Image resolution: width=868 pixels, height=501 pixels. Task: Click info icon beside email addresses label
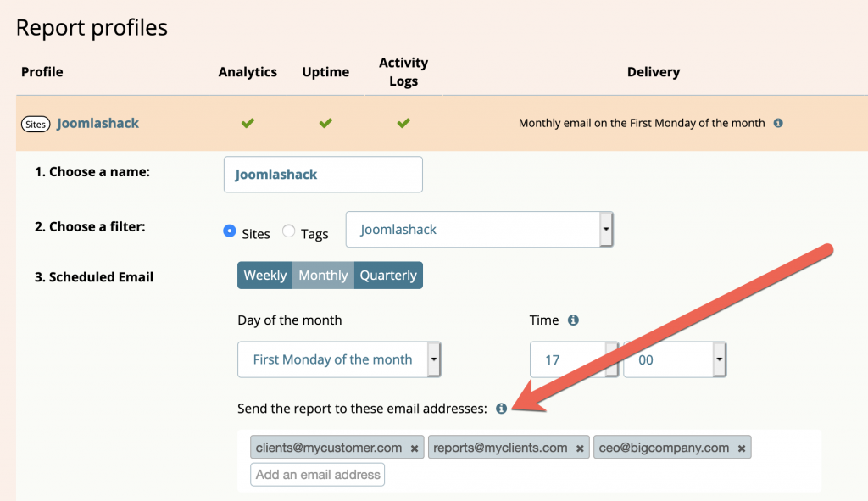(x=501, y=409)
